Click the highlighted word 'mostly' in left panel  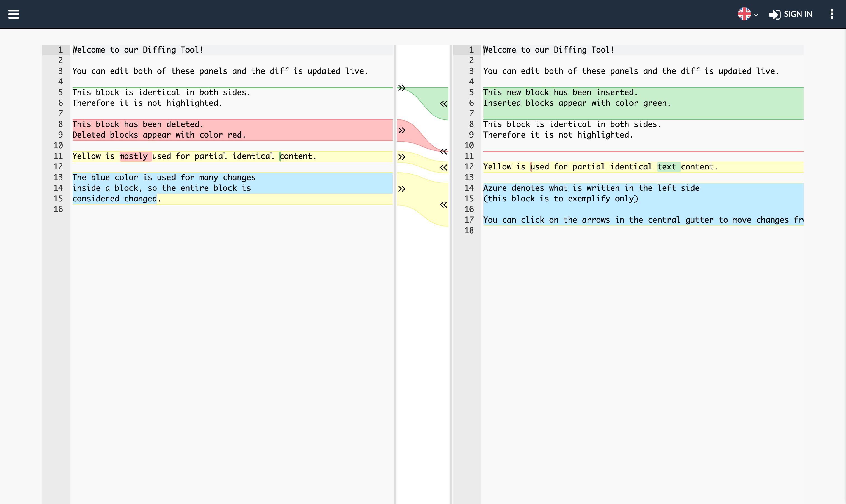(x=134, y=156)
